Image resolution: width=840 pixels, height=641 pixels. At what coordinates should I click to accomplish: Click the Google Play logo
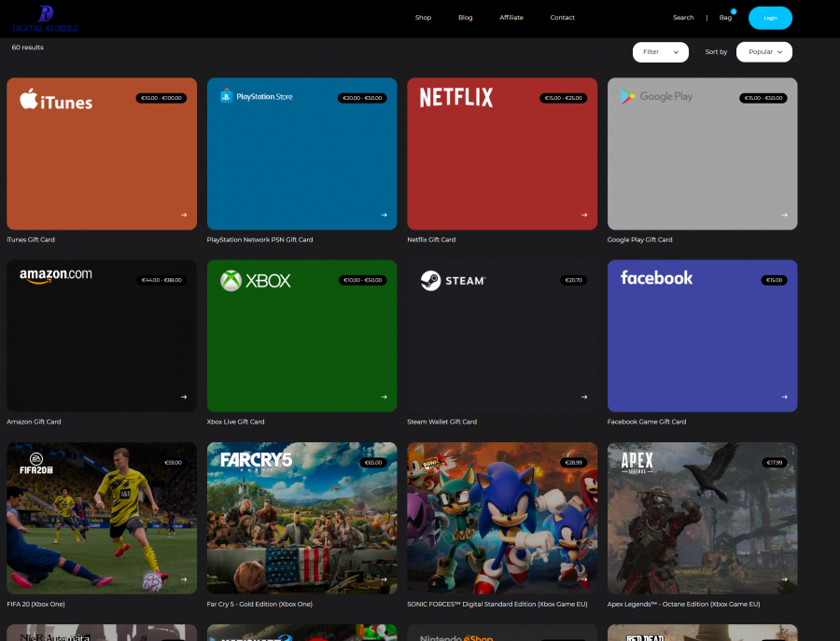(656, 96)
